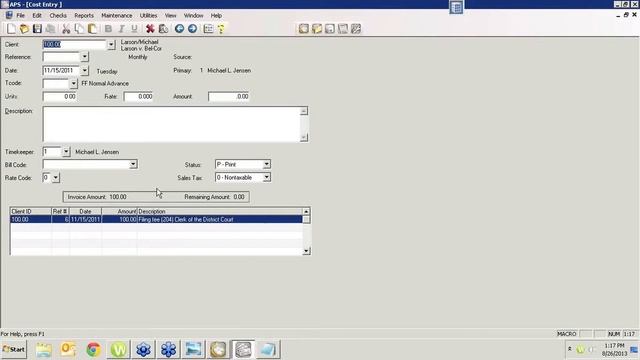Open the Help menu

pyautogui.click(x=216, y=16)
